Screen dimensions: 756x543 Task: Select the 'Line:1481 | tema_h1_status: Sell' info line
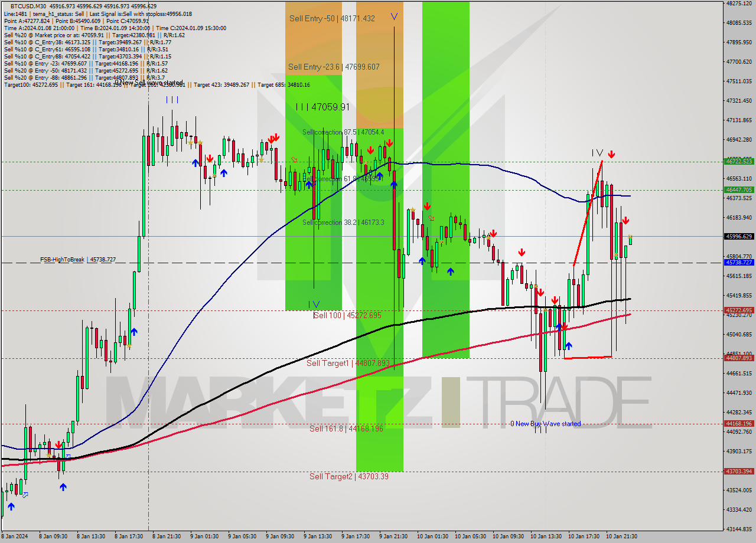97,13
